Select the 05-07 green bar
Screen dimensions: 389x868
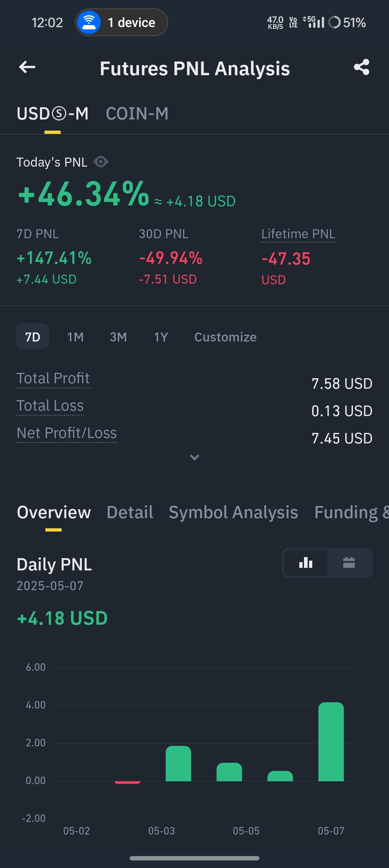tap(331, 741)
